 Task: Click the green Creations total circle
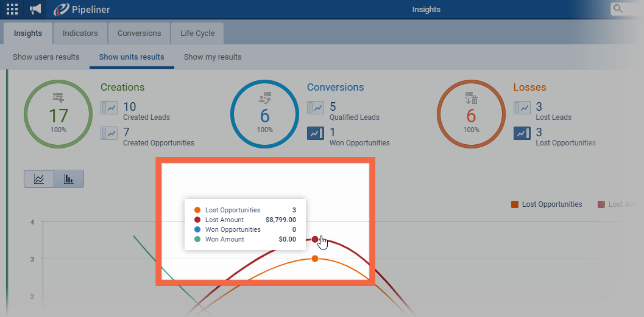point(58,114)
